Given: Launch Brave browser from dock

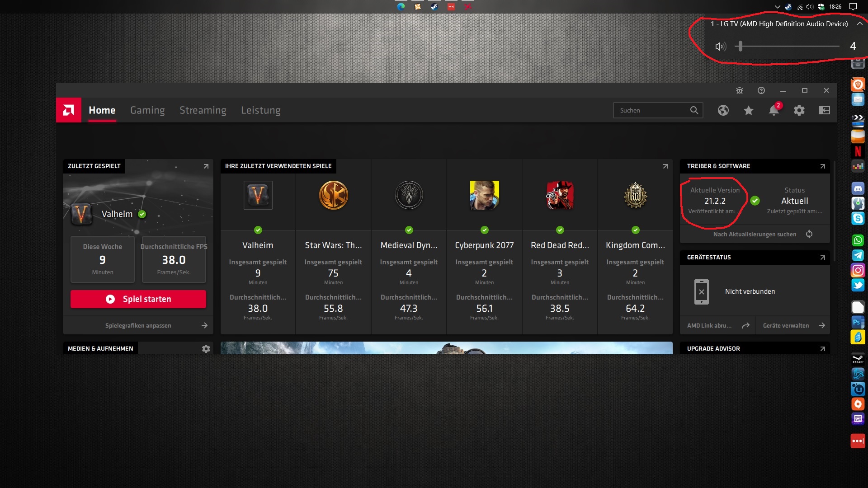Looking at the screenshot, I should [858, 84].
